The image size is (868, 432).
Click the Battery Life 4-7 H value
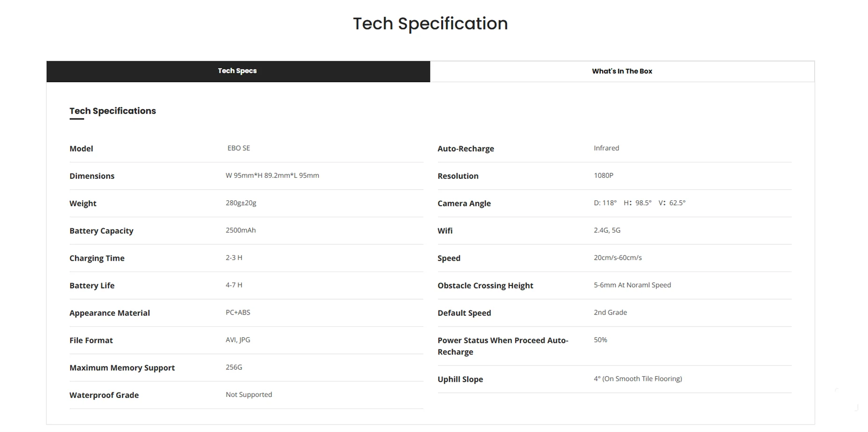tap(234, 285)
